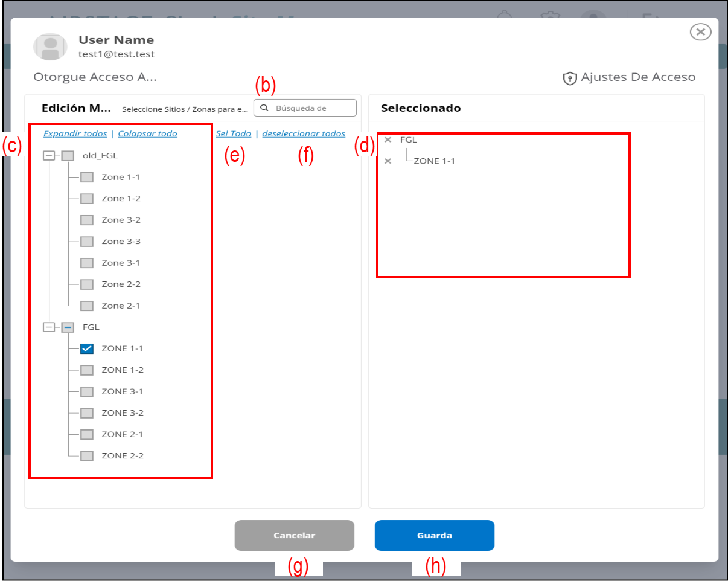728x581 pixels.
Task: Click the search magnifier icon
Action: point(264,109)
